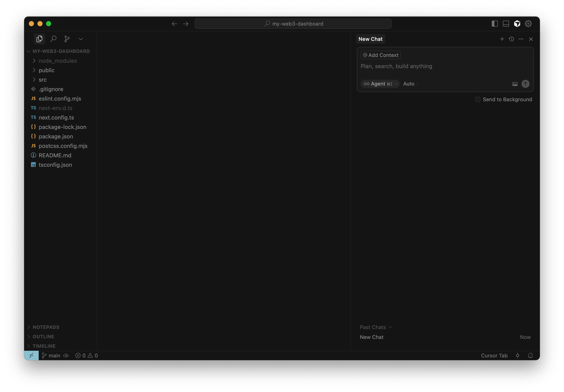Click the notifications bell icon
564x392 pixels.
[530, 355]
